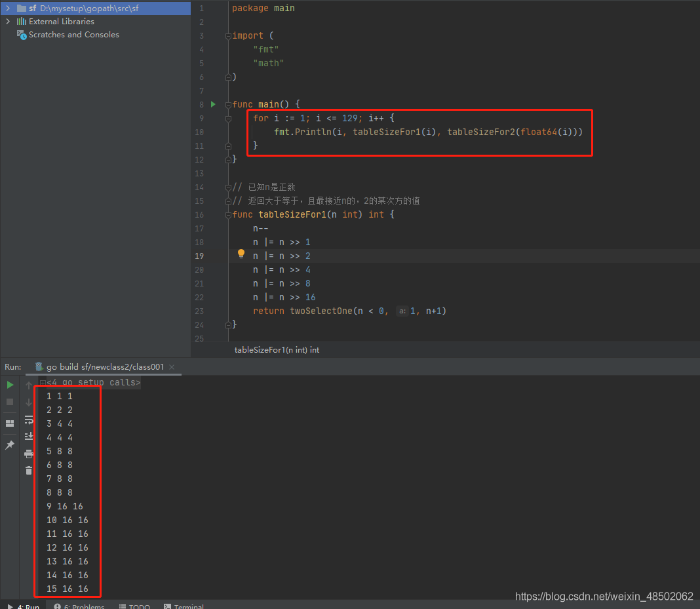Click the 'n--' statement on line 17
700x609 pixels.
260,229
